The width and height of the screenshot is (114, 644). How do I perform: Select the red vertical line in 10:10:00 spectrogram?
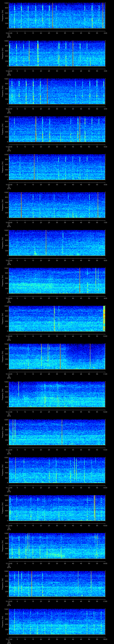tap(60, 356)
